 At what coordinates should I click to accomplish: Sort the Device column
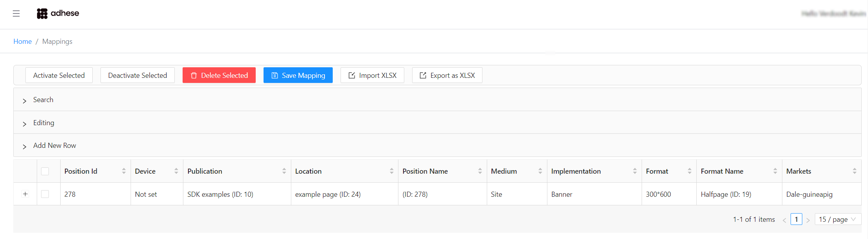(x=176, y=171)
